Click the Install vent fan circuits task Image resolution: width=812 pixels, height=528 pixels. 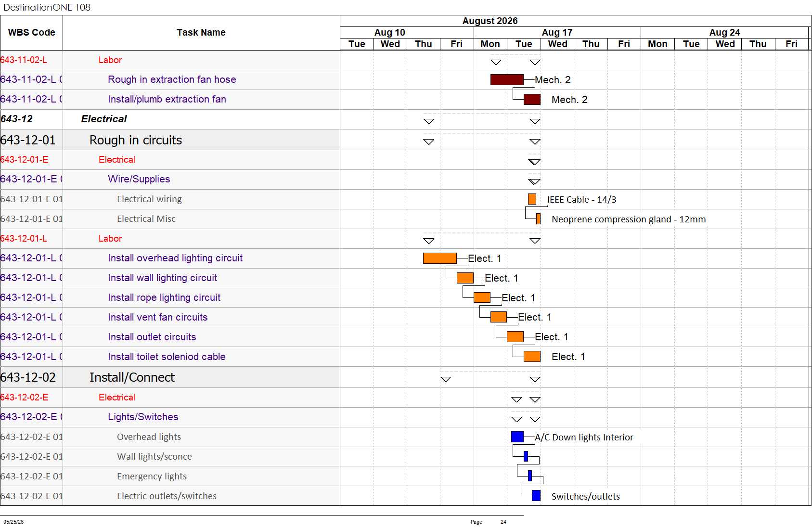(x=158, y=317)
